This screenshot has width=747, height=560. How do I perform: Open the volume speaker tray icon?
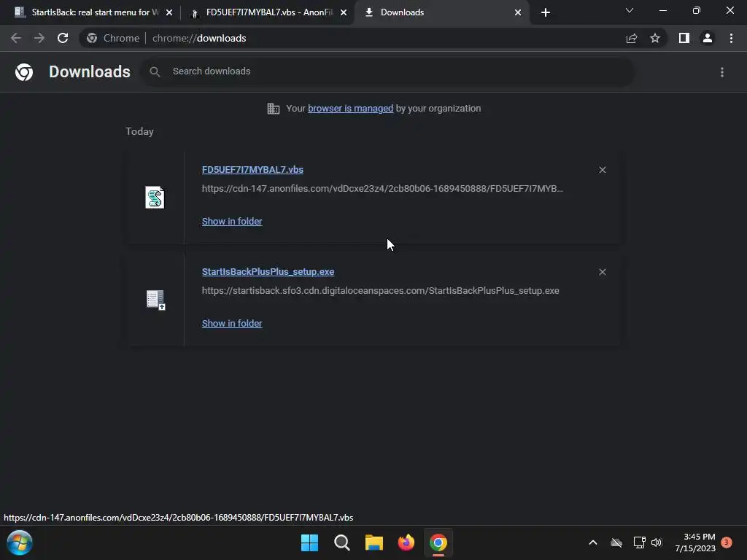click(657, 542)
